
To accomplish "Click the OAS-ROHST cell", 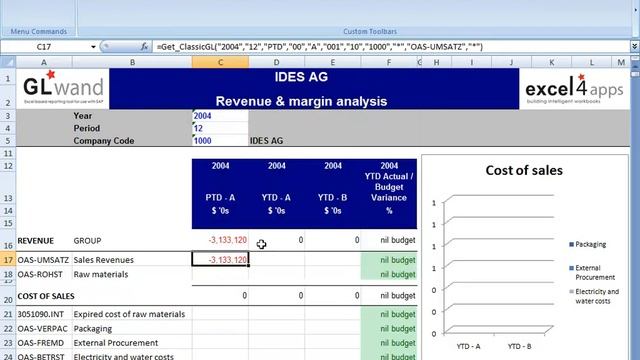I will [44, 274].
